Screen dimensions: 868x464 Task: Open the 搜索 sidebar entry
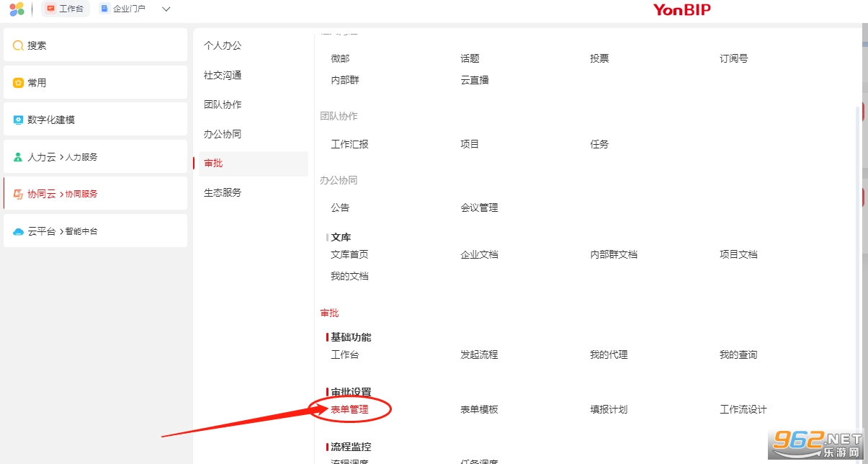(x=95, y=45)
